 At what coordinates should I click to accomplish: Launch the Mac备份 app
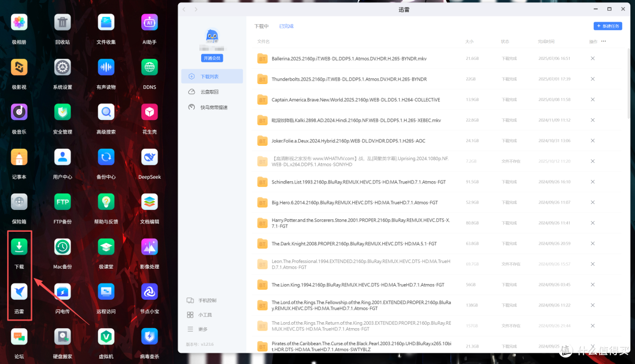pyautogui.click(x=62, y=248)
